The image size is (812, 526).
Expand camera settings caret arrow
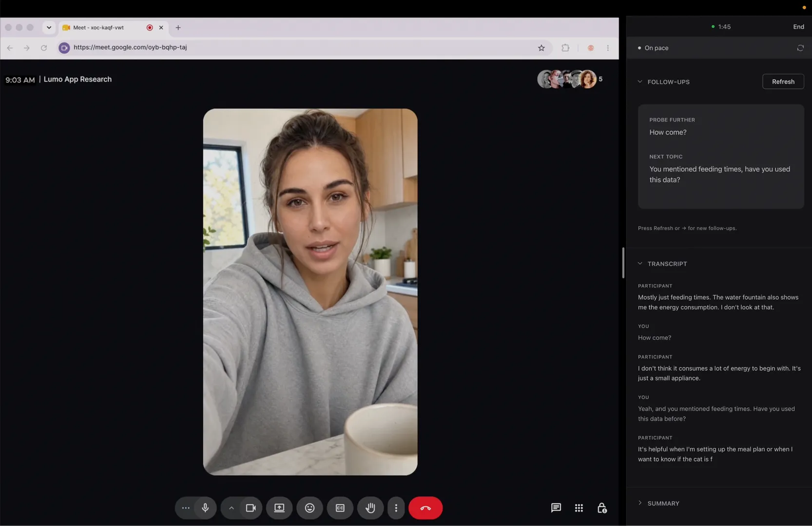[231, 508]
